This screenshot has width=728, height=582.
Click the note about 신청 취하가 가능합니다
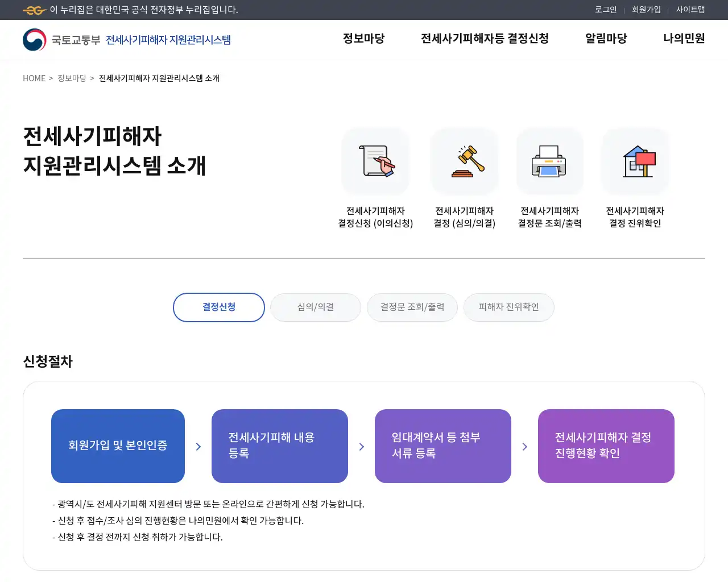138,537
